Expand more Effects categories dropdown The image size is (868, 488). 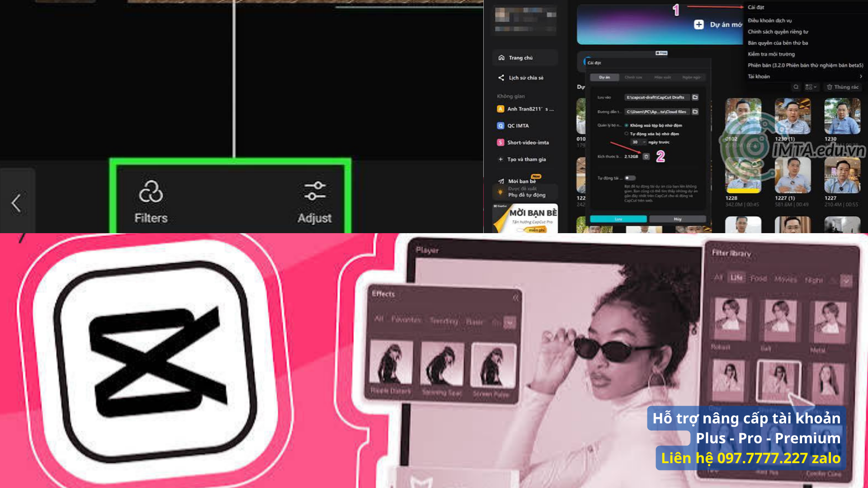pos(509,323)
